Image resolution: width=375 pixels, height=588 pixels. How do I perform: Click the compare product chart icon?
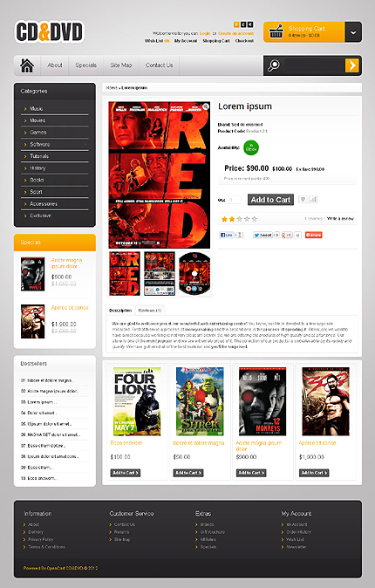(313, 200)
